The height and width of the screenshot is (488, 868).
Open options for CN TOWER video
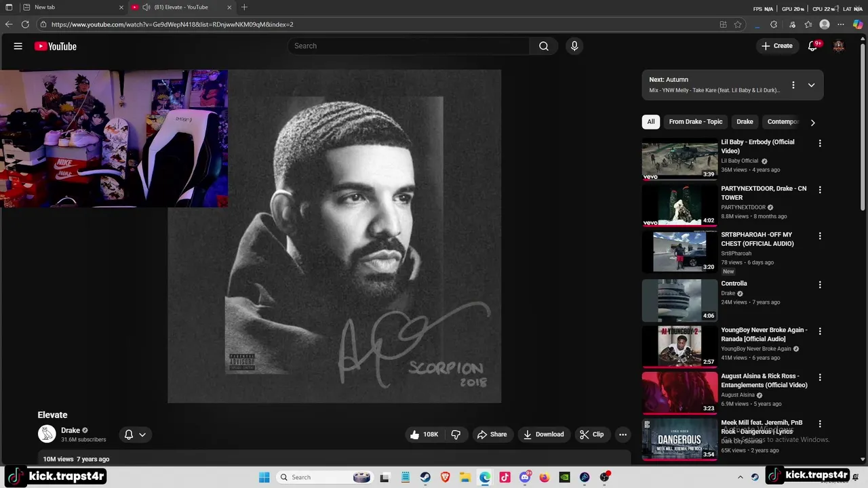click(820, 190)
